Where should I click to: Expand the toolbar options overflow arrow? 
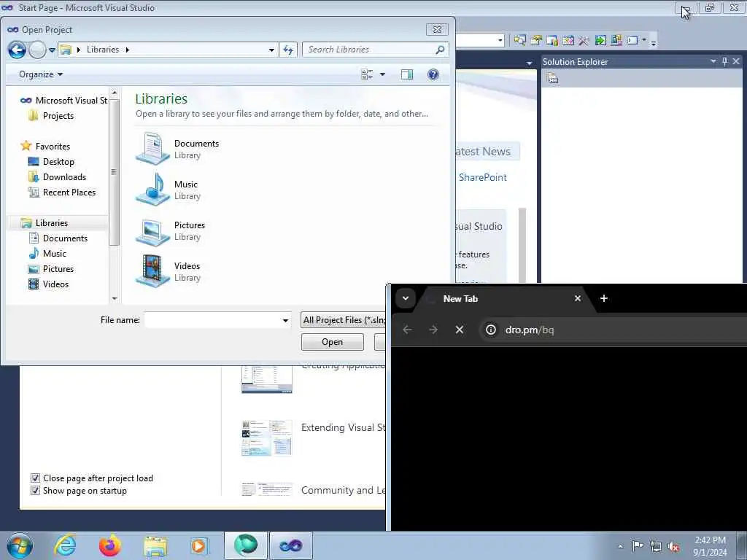653,42
